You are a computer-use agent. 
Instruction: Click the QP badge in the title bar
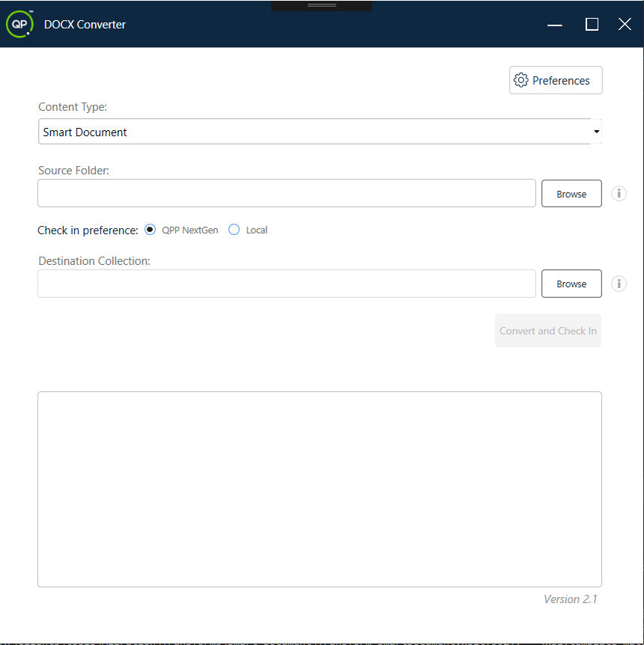pos(19,24)
